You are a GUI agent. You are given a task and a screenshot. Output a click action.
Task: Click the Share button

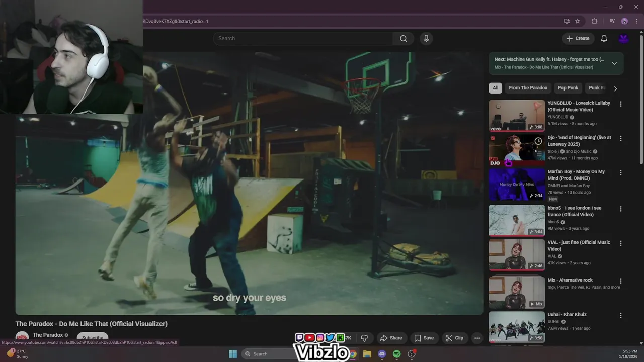point(391,338)
